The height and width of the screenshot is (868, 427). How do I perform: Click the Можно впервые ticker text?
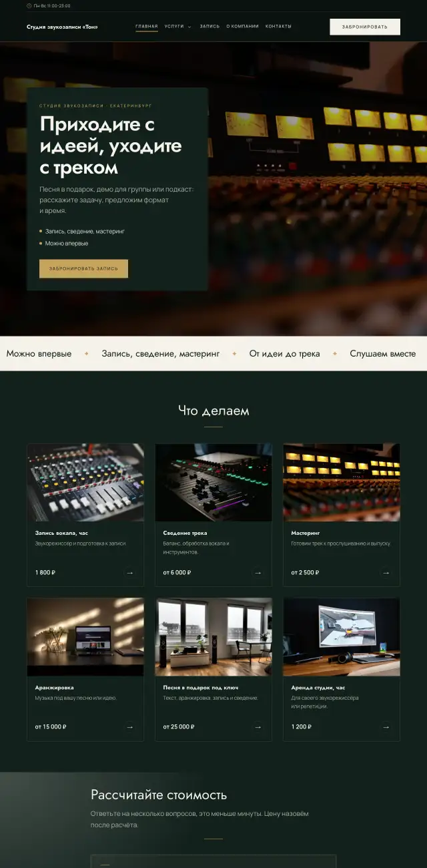pos(39,354)
